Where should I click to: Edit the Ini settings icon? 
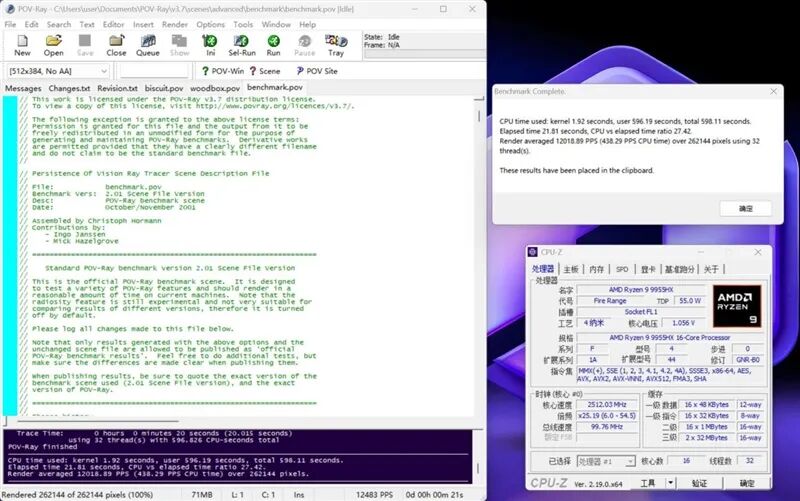(x=210, y=45)
